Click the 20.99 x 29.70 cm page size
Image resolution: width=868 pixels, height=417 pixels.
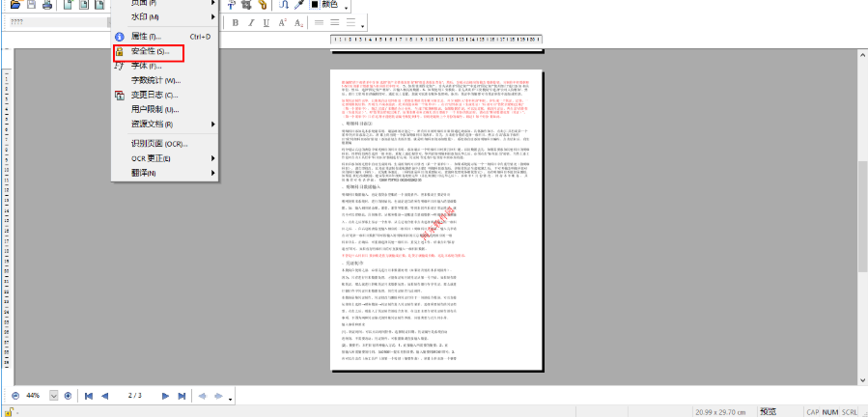(720, 412)
